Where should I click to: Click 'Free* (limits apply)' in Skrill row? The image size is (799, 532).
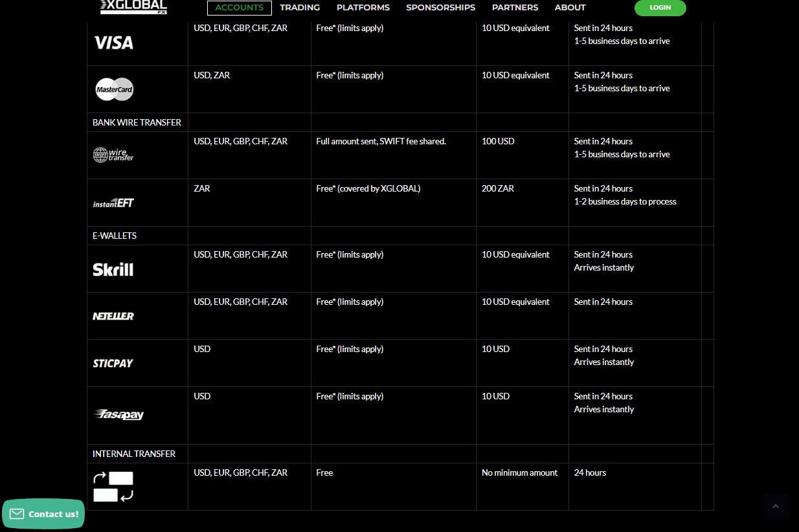point(350,254)
